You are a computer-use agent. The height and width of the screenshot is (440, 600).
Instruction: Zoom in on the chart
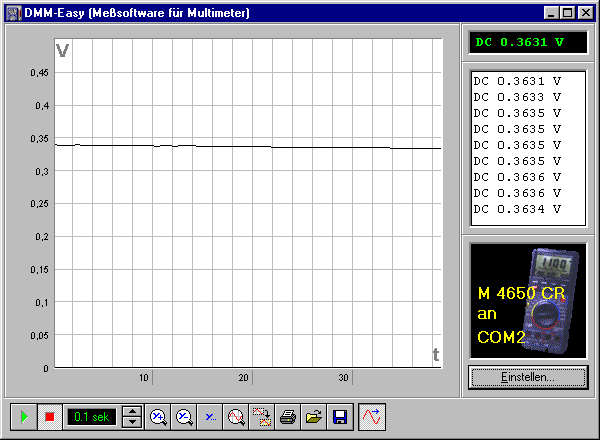158,416
